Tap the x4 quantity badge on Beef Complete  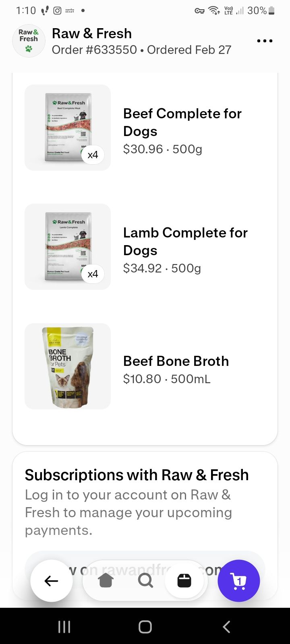point(93,155)
